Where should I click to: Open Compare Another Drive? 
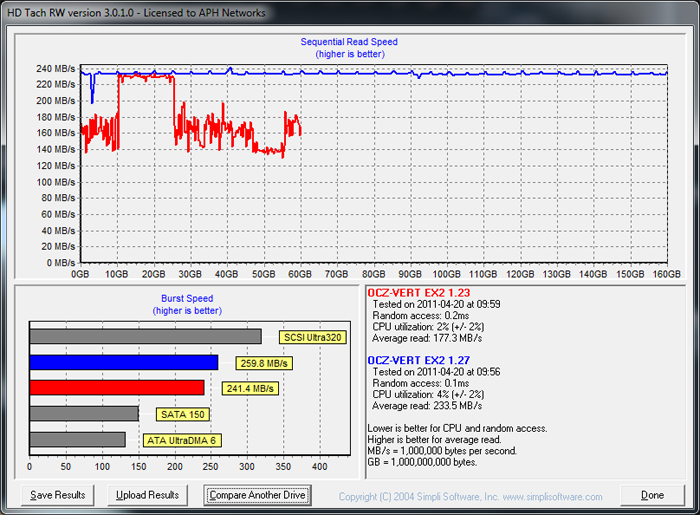pos(257,495)
